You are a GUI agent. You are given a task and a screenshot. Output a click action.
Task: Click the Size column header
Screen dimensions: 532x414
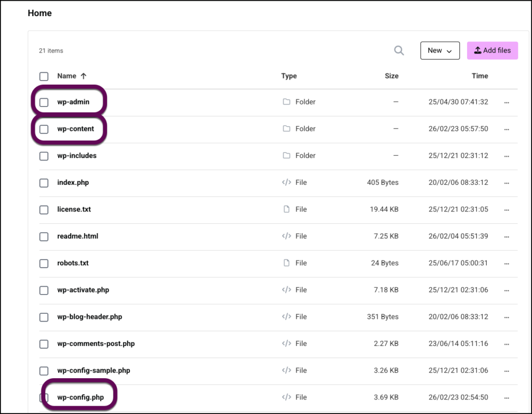[392, 76]
